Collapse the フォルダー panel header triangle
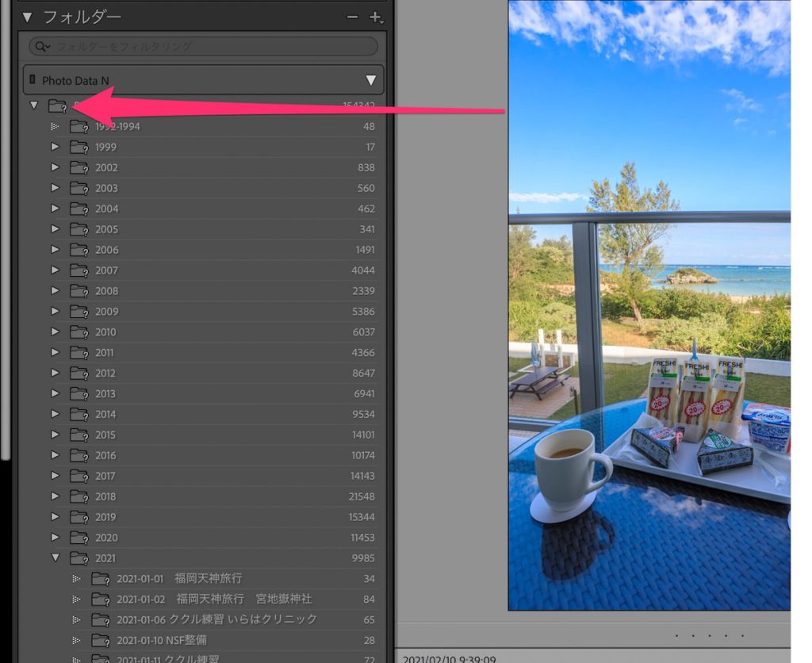The width and height of the screenshot is (812, 663). coord(27,17)
